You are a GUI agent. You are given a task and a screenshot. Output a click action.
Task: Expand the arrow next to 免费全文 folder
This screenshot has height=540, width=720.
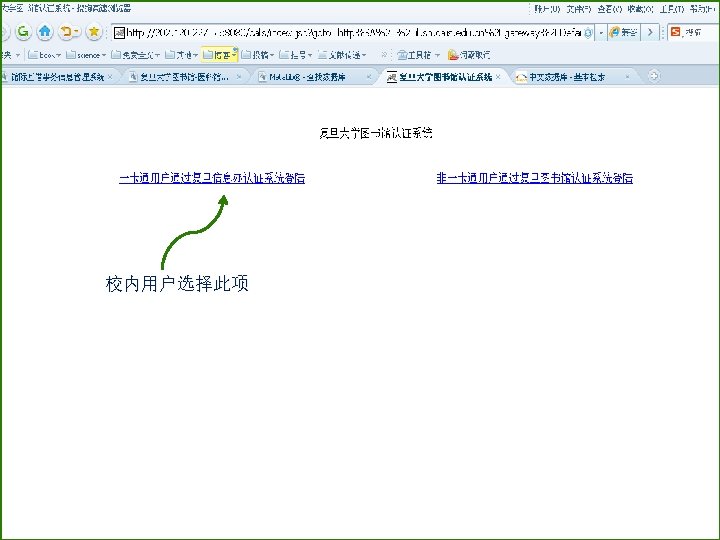pyautogui.click(x=158, y=56)
